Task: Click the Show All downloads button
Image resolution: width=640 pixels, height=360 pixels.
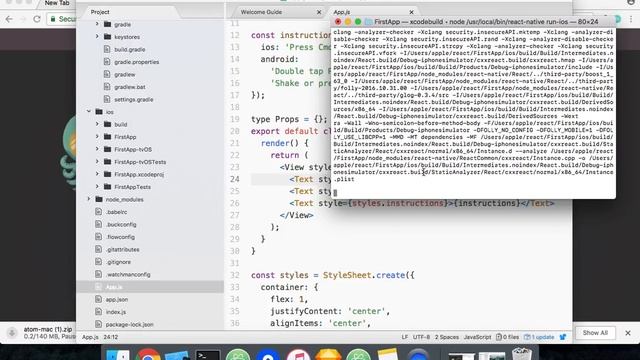Action: tap(595, 333)
